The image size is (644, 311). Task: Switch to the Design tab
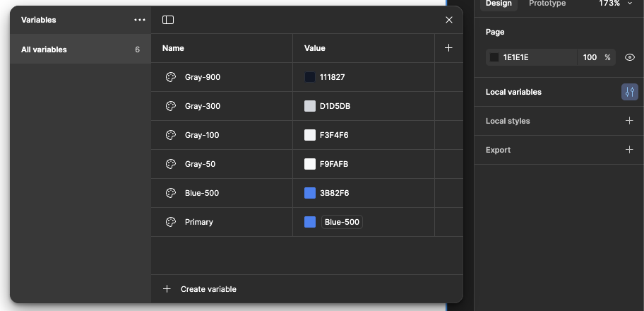[x=499, y=4]
